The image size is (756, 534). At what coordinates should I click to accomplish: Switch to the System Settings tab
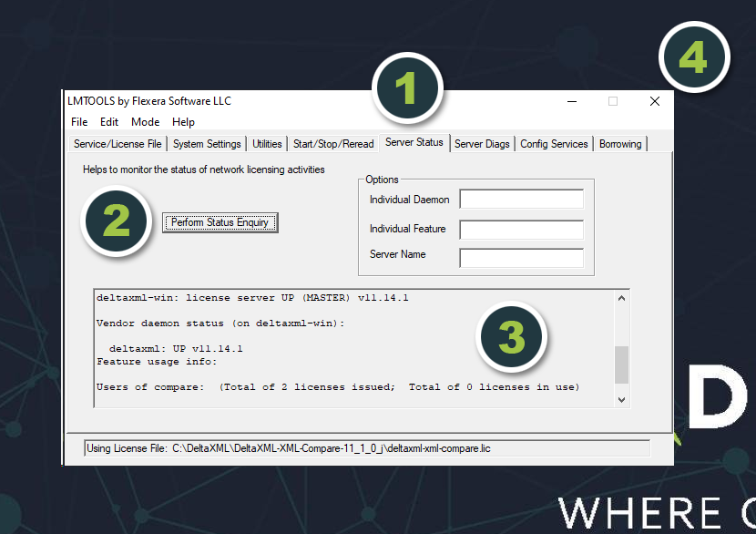pyautogui.click(x=207, y=144)
